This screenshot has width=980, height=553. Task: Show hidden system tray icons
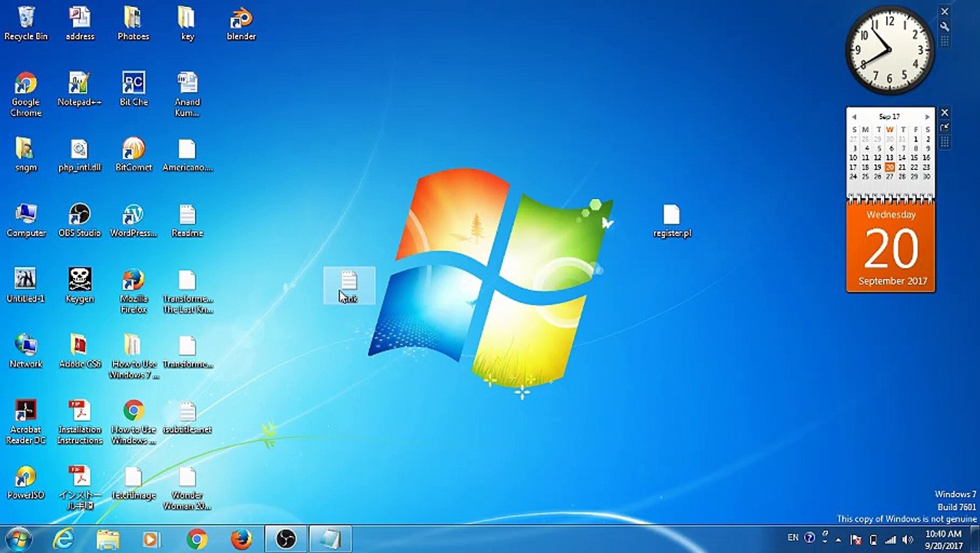click(839, 540)
